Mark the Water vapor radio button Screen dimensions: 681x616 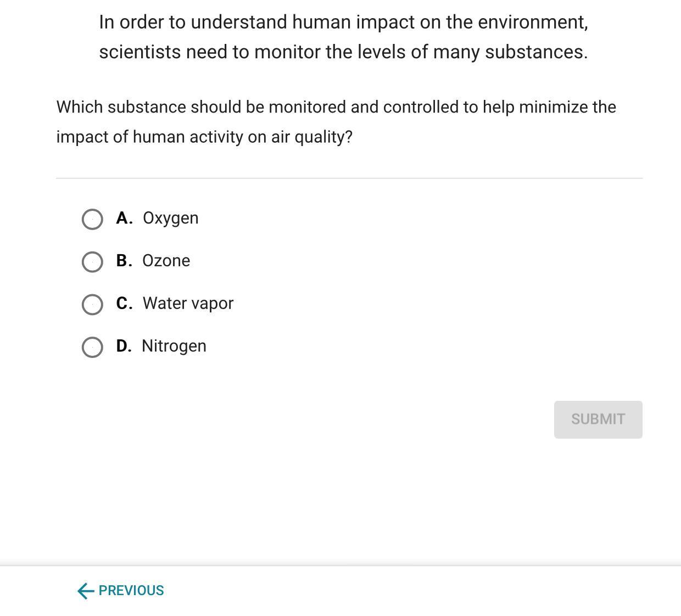(x=92, y=304)
